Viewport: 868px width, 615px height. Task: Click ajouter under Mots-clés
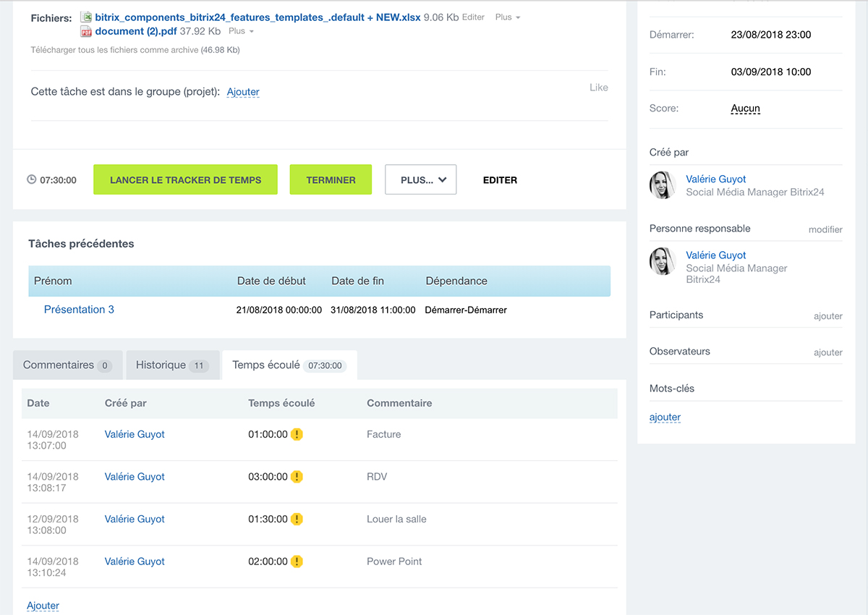(665, 417)
